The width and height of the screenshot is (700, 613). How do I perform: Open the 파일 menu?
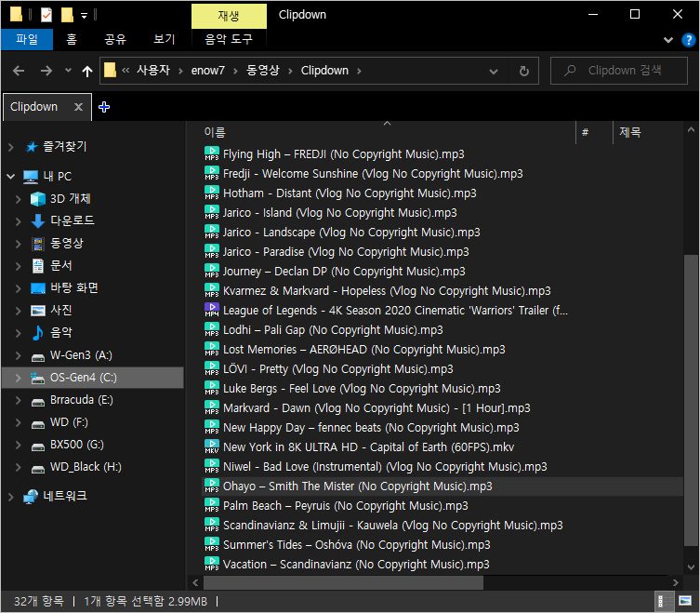[27, 39]
